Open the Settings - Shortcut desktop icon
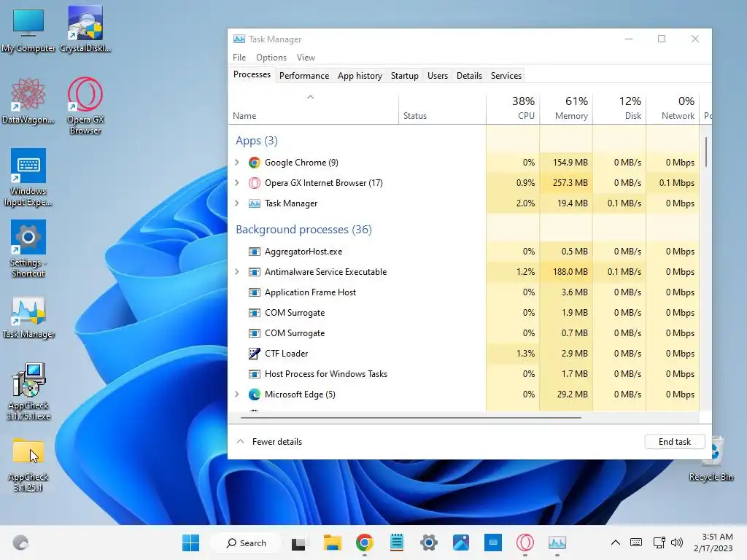 click(x=28, y=249)
